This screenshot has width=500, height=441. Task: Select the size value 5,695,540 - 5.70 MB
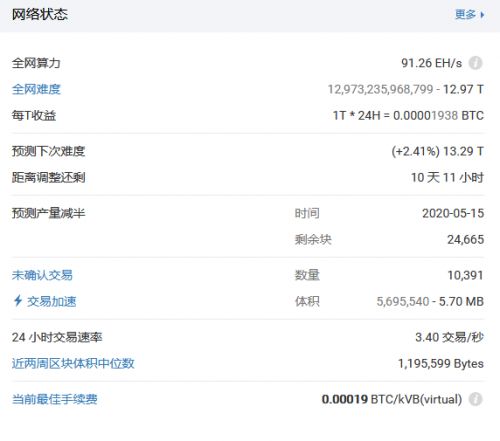[x=430, y=301]
